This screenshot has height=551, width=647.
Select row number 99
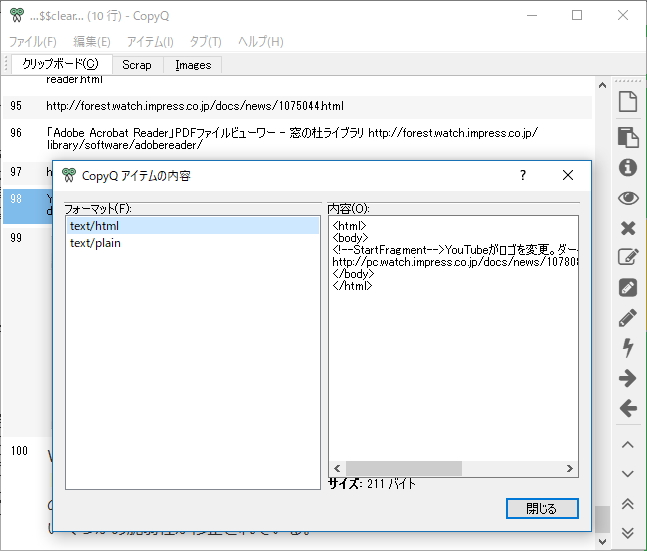tap(16, 238)
